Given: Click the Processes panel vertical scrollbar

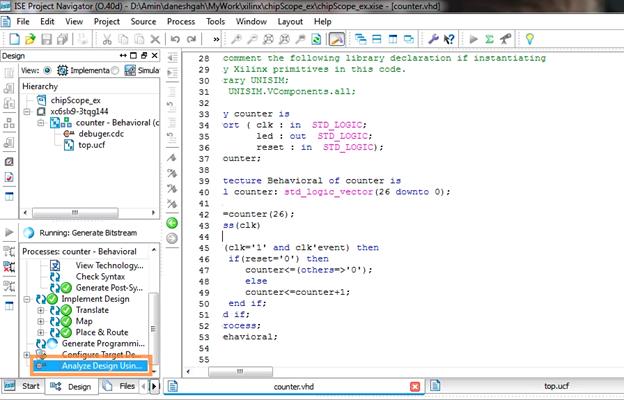Looking at the screenshot, I should 154,329.
